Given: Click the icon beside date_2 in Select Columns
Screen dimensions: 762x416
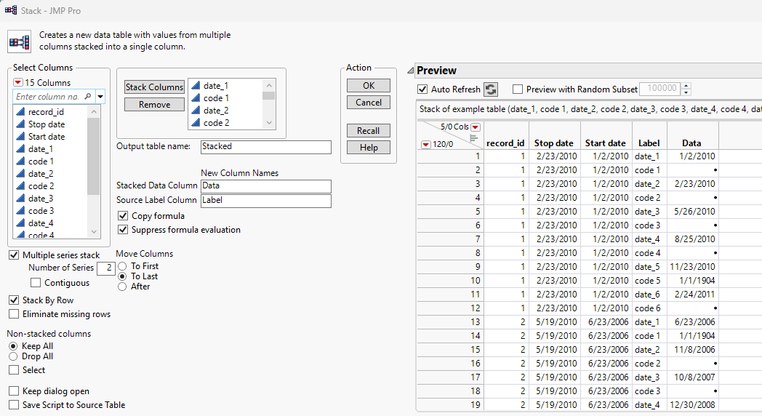Looking at the screenshot, I should coord(20,173).
